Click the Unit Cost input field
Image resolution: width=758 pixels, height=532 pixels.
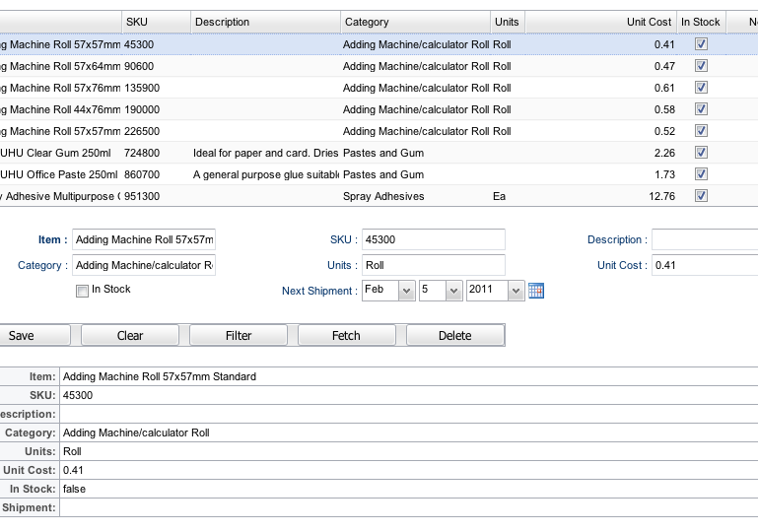(x=703, y=265)
